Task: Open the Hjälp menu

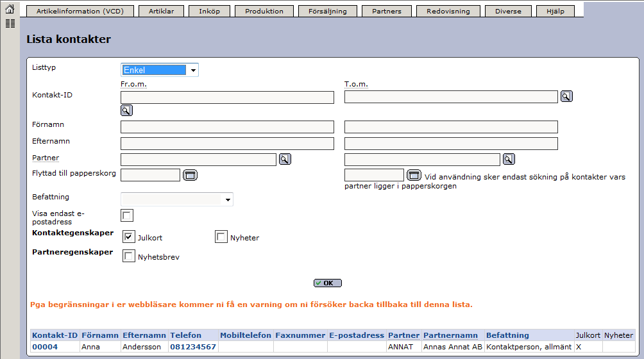Action: (555, 11)
